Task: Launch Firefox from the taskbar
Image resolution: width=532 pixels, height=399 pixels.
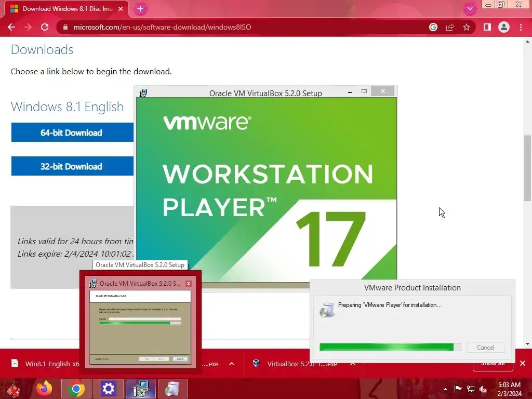Action: (44, 389)
